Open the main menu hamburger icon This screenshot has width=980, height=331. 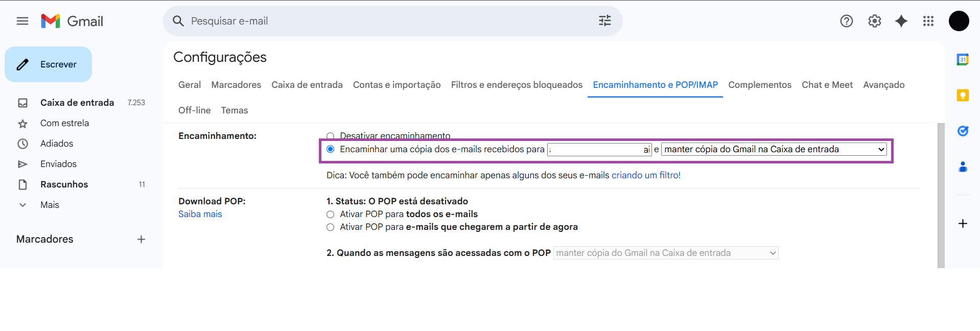[x=22, y=21]
